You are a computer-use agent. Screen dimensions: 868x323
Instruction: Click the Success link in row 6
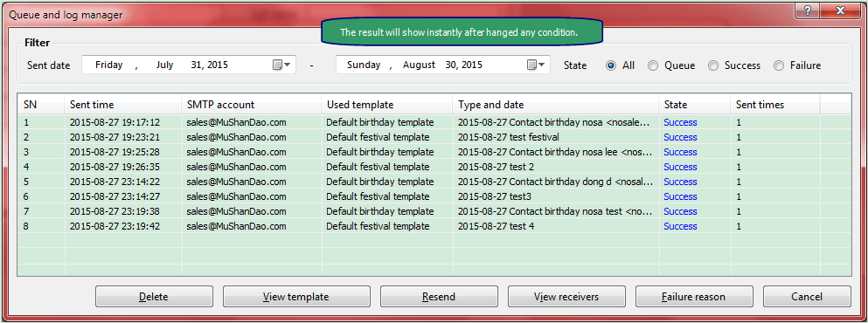click(680, 196)
